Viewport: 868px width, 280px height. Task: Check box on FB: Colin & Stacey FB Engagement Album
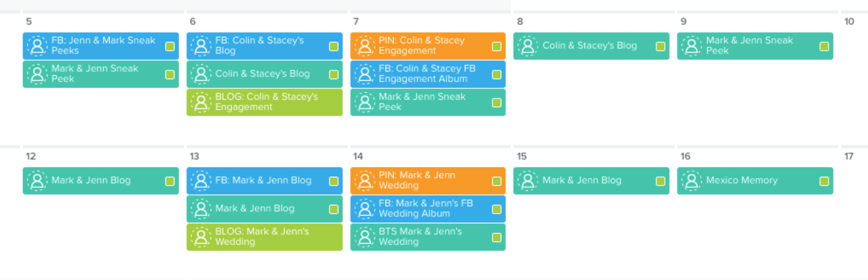pos(497,74)
